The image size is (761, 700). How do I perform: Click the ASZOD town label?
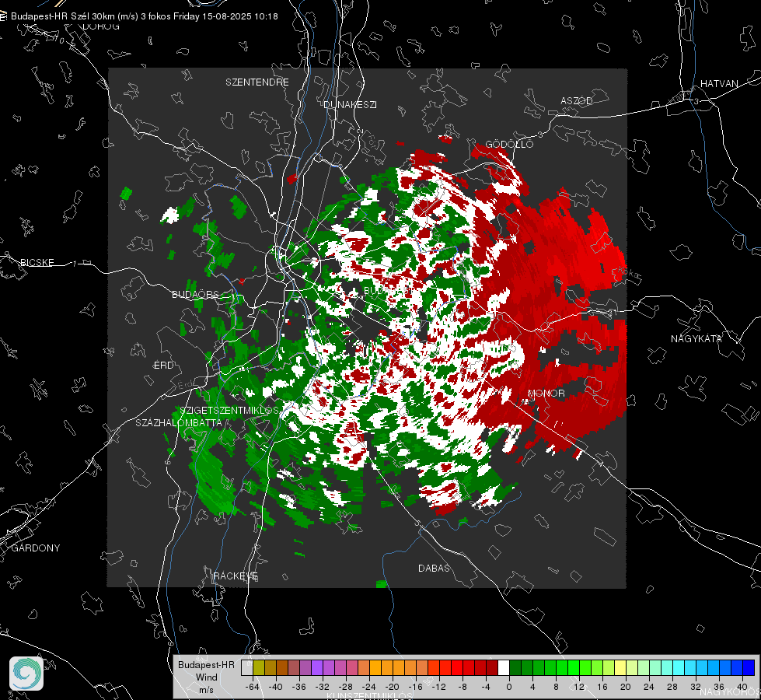point(577,100)
